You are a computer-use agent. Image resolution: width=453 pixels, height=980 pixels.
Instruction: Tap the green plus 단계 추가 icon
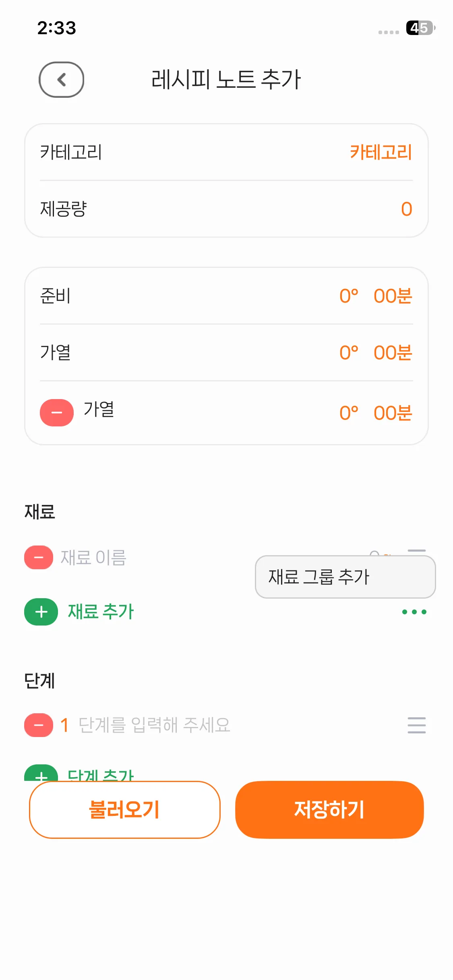[x=41, y=774]
